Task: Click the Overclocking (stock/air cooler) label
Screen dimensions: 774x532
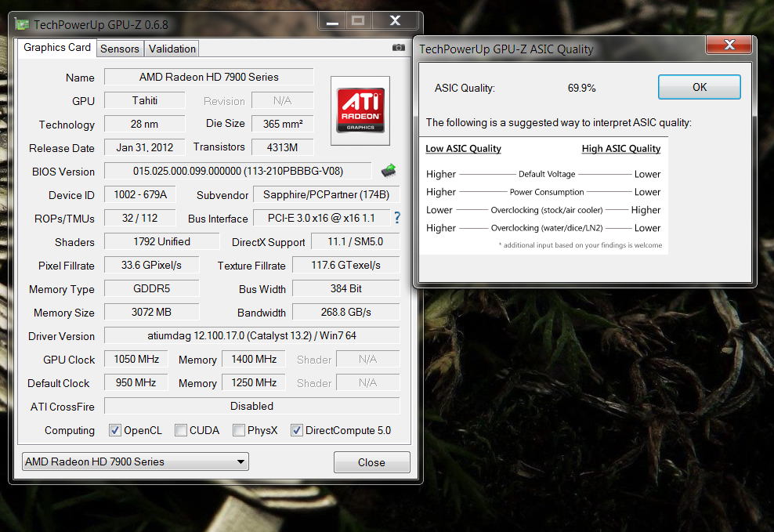Action: [x=547, y=210]
